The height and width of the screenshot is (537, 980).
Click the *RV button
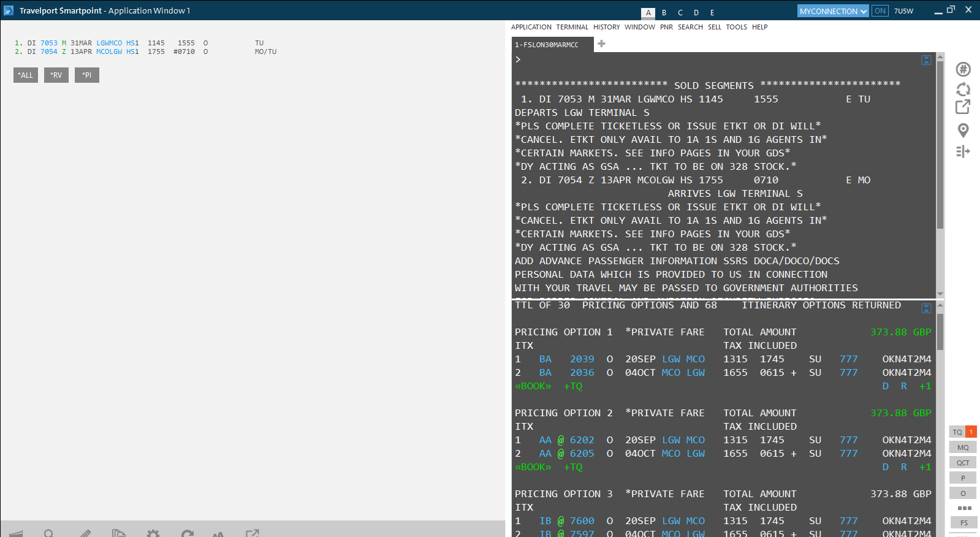[x=56, y=75]
